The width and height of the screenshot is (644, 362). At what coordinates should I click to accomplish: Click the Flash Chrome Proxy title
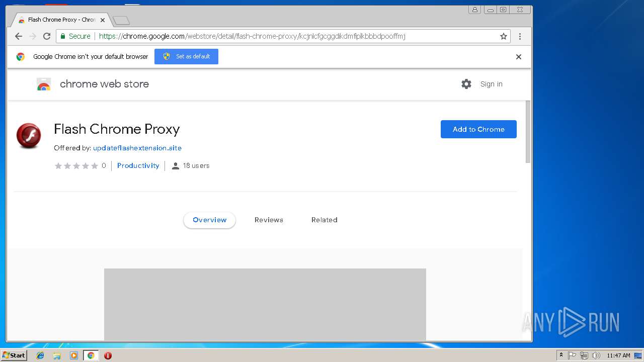(117, 129)
